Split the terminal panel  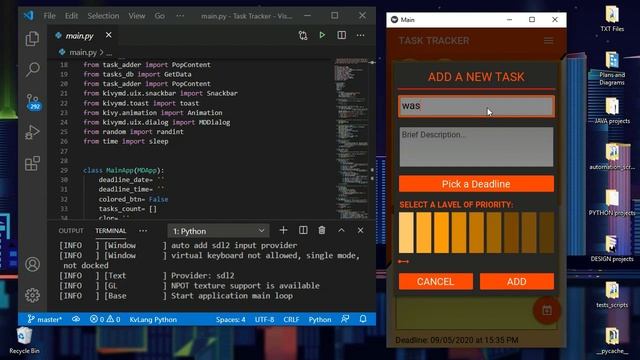(x=303, y=231)
